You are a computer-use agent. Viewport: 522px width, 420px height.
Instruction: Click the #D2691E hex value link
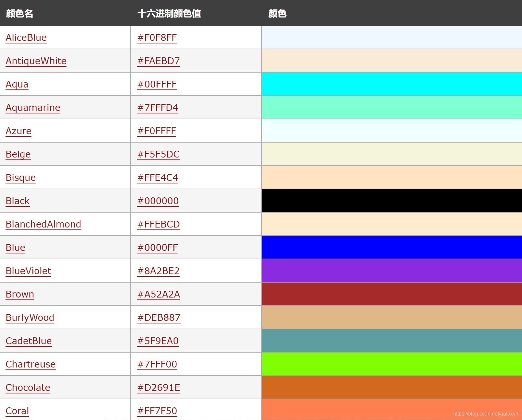tap(159, 388)
